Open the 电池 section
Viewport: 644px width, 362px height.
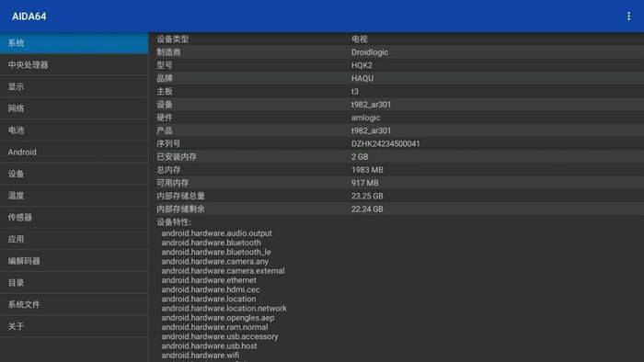(x=74, y=130)
